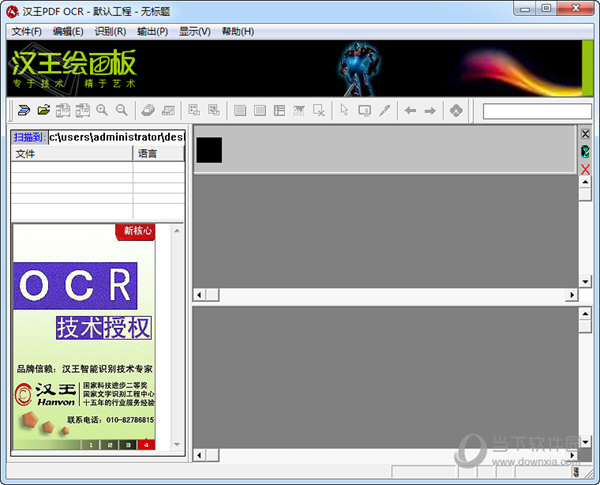Image resolution: width=600 pixels, height=485 pixels.
Task: Click ad panel scroll up arrow
Action: coord(177,231)
